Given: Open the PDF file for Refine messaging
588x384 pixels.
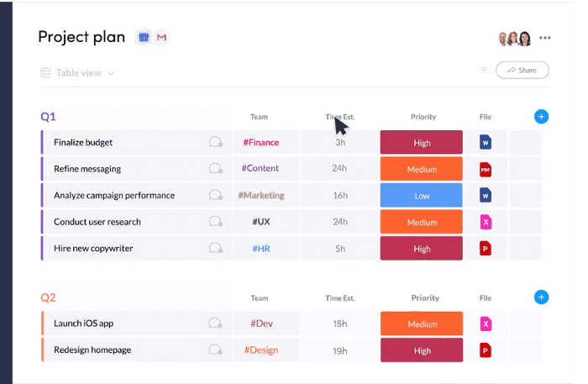Looking at the screenshot, I should [486, 169].
